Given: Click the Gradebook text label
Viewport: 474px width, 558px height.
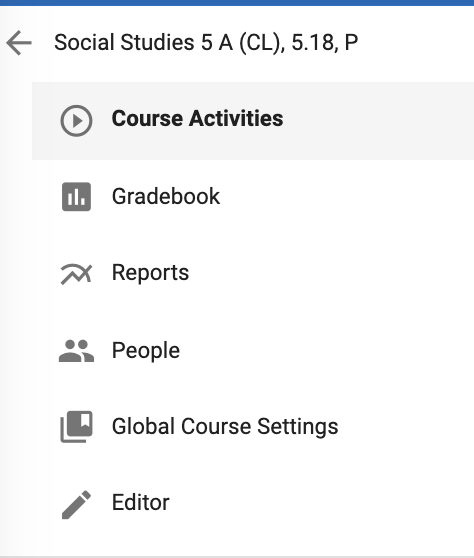Looking at the screenshot, I should point(166,196).
